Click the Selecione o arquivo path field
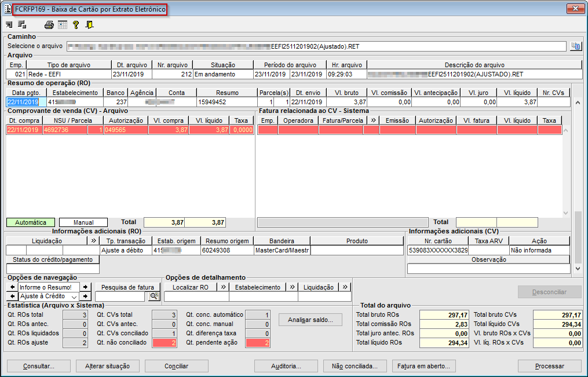The width and height of the screenshot is (588, 377). [x=316, y=46]
